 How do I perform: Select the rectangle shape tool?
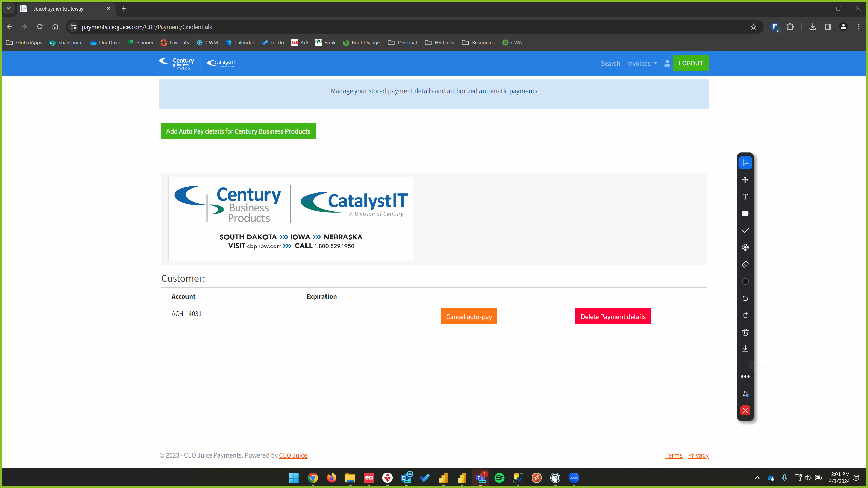click(745, 213)
